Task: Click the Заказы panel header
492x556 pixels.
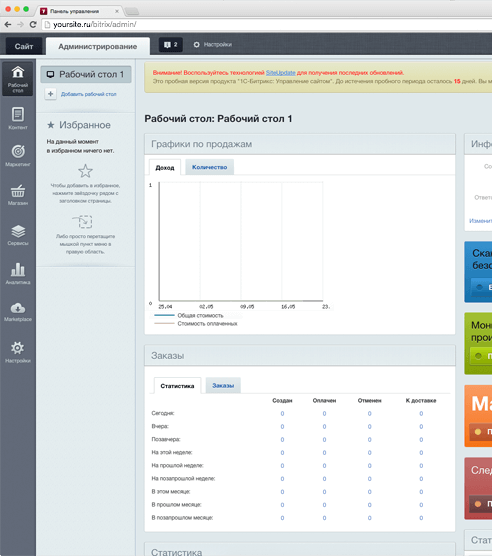Action: tap(300, 355)
